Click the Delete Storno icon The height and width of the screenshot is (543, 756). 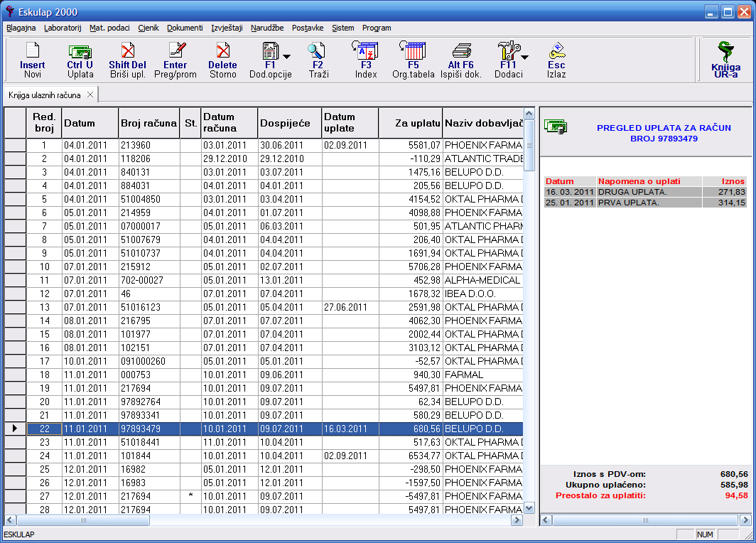(x=223, y=50)
